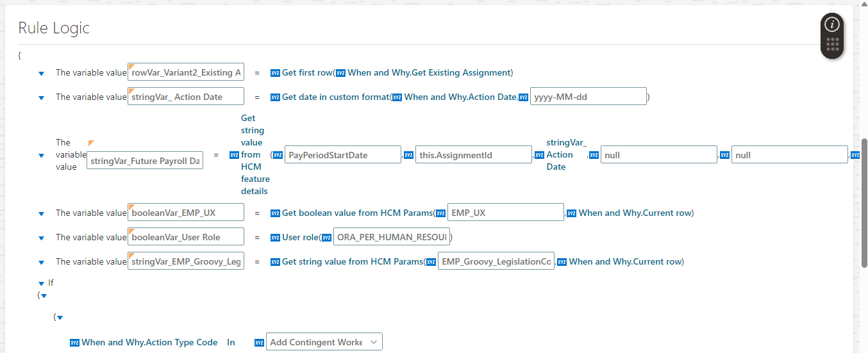
Task: Click the xyz icon beside the this.AssignmentId field
Action: (x=408, y=155)
